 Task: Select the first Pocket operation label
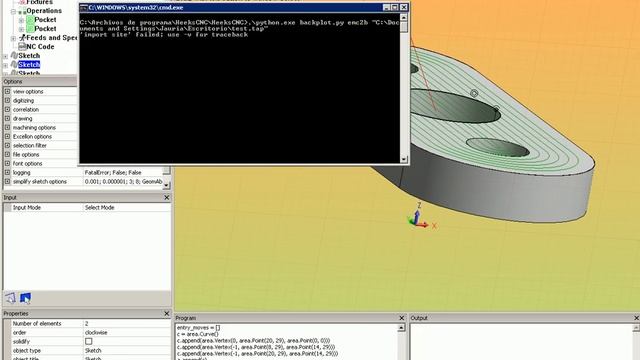pos(45,20)
